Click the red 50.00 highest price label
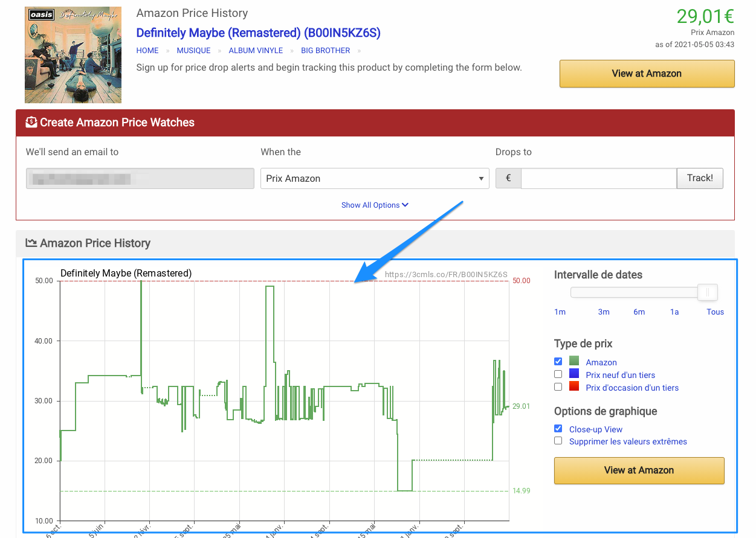The height and width of the screenshot is (538, 756). pyautogui.click(x=522, y=281)
